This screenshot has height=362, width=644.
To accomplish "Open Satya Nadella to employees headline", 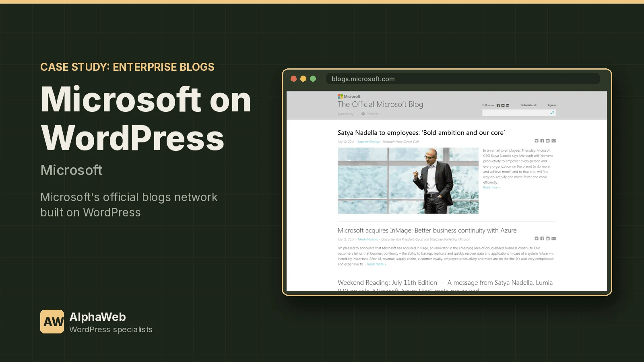I will coord(421,133).
